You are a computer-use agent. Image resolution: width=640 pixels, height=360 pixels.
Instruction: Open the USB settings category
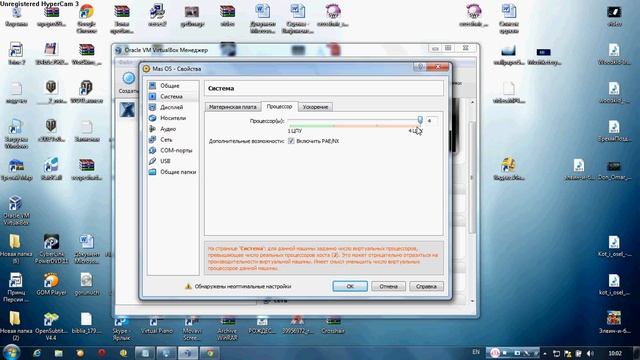(x=173, y=161)
